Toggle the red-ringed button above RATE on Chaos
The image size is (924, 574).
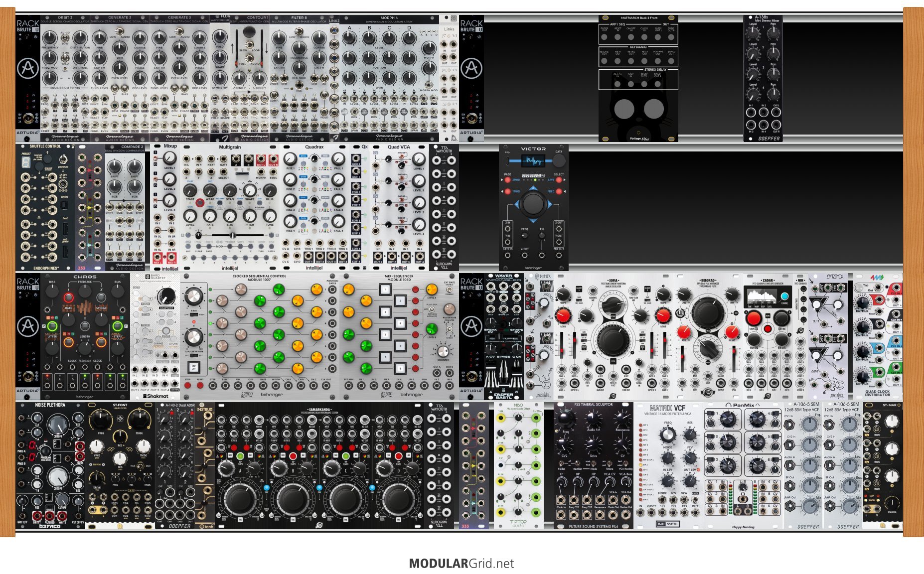pos(68,298)
